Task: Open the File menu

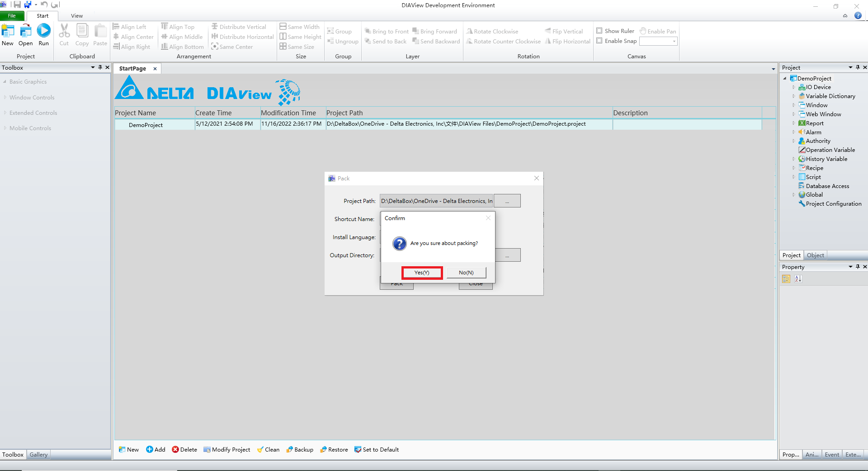Action: pos(12,16)
